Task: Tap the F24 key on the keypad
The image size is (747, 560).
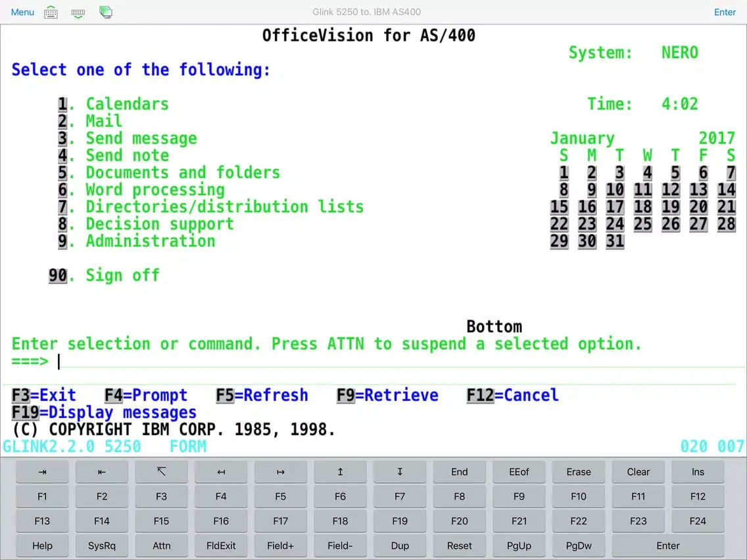Action: coord(698,521)
